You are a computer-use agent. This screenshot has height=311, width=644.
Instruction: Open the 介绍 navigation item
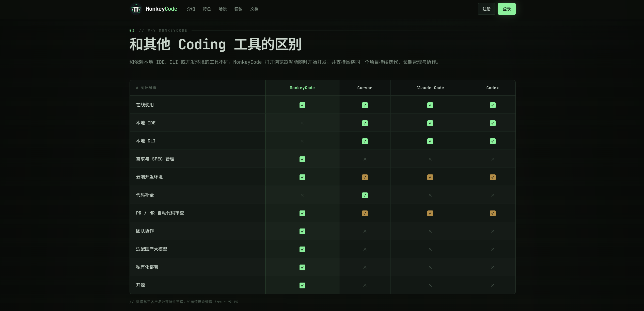[x=191, y=9]
